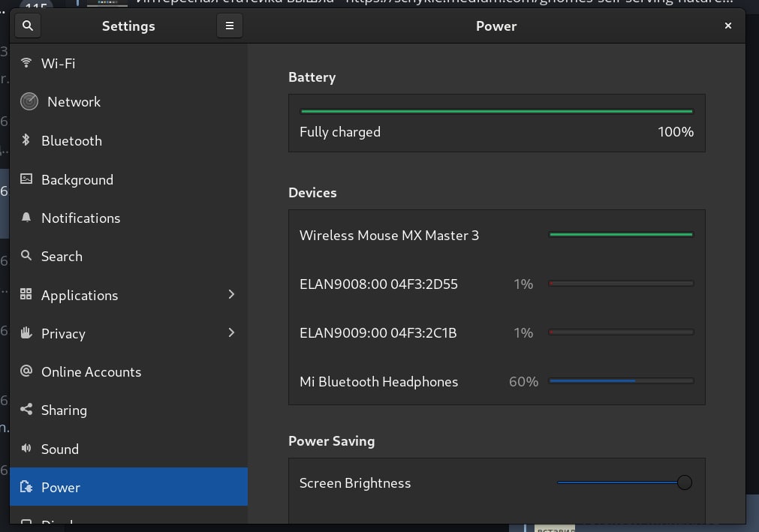Click the Fully charged battery row
Image resolution: width=759 pixels, height=532 pixels.
[x=496, y=131]
